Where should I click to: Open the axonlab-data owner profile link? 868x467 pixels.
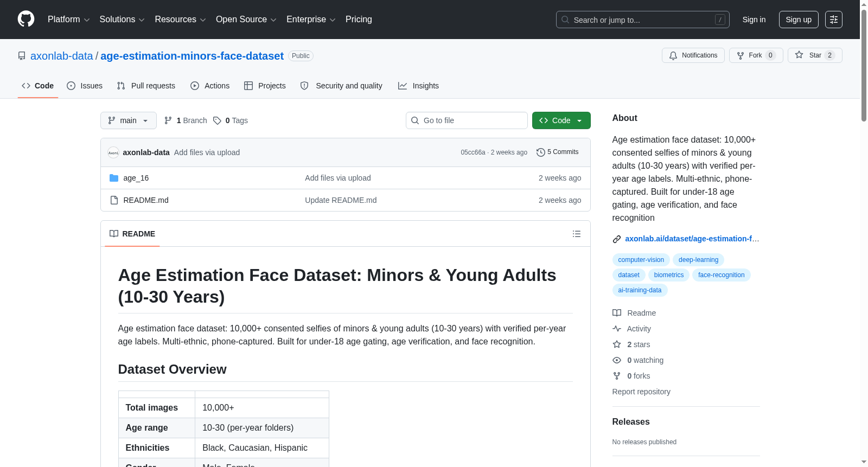62,56
